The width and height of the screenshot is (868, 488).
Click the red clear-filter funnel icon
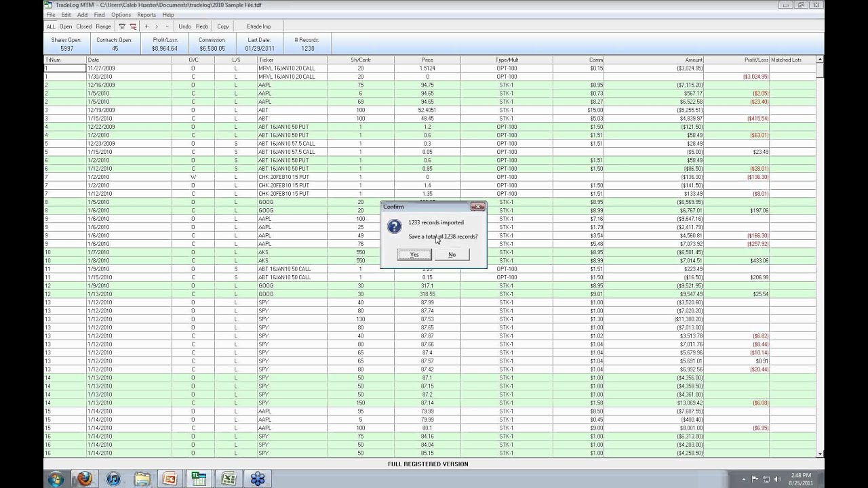click(x=133, y=26)
